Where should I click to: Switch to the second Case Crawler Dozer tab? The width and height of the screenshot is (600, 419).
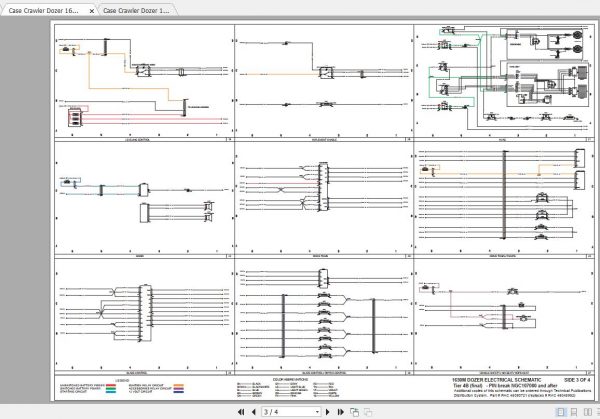coord(136,11)
